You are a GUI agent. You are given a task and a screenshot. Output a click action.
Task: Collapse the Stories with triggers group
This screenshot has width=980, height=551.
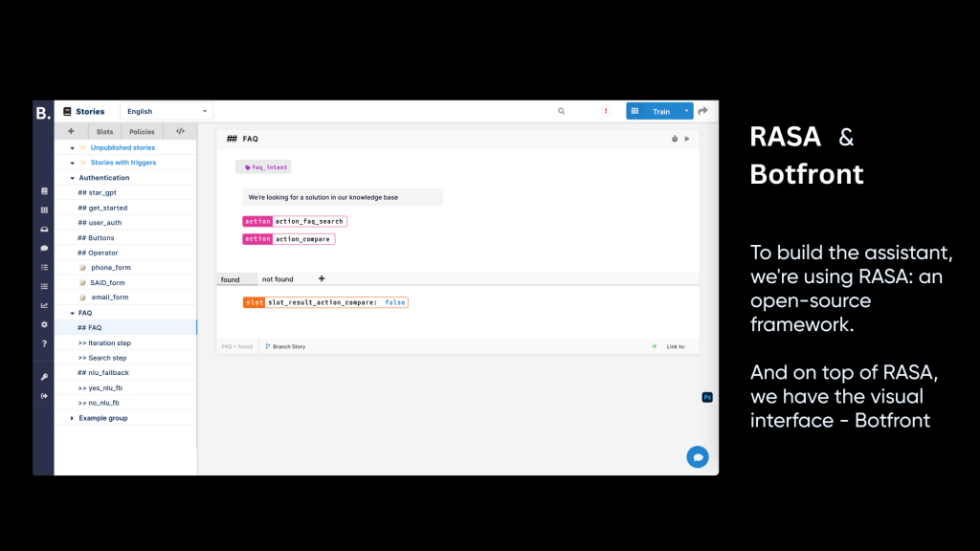[72, 163]
